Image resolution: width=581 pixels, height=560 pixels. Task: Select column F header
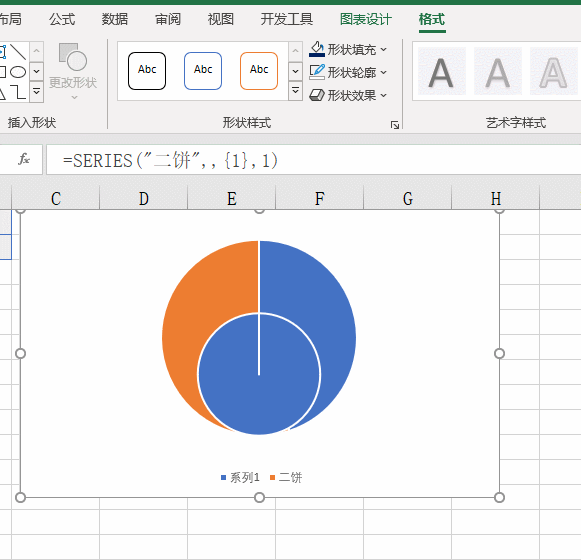pyautogui.click(x=320, y=198)
